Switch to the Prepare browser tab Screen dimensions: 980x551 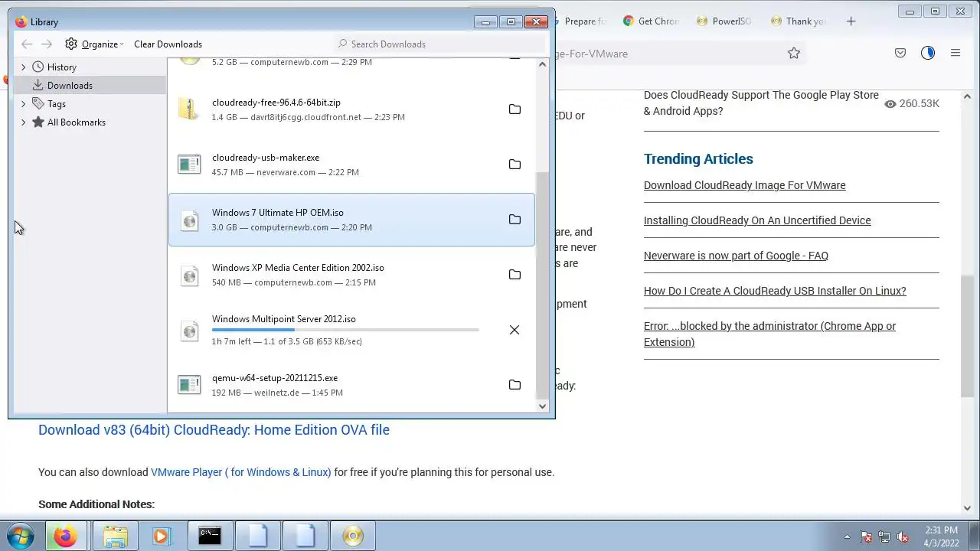coord(580,21)
